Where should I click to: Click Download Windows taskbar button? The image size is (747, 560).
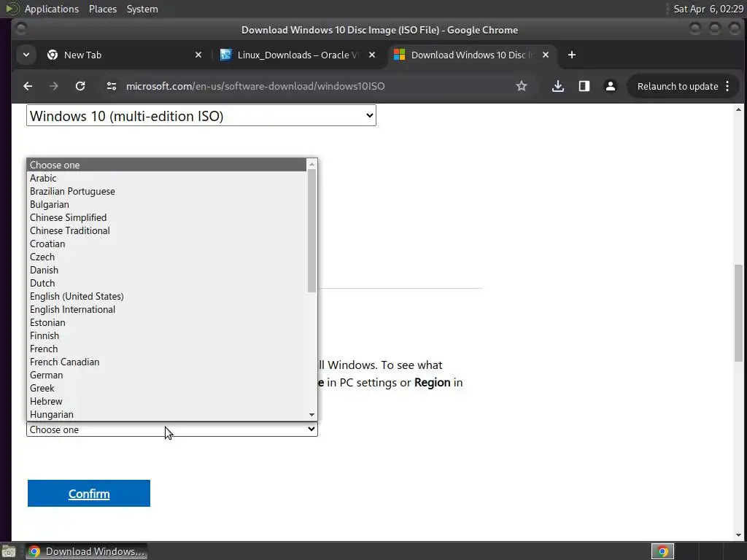pyautogui.click(x=86, y=551)
